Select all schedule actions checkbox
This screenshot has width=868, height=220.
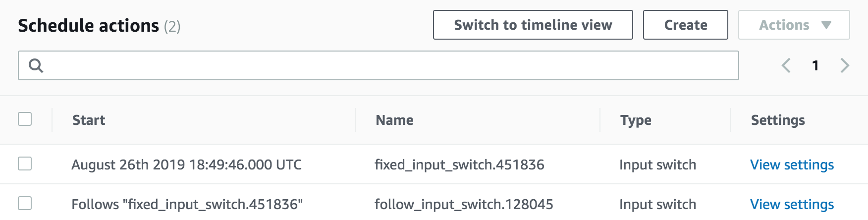pos(25,119)
